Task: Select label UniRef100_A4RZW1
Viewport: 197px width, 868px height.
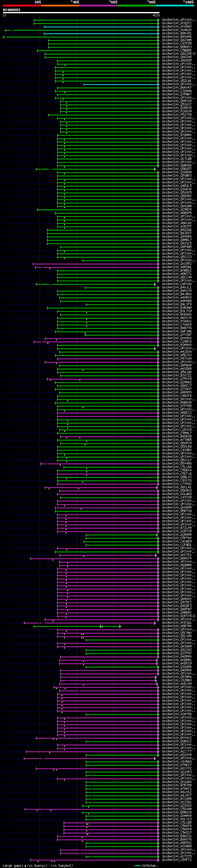Action: point(177,267)
